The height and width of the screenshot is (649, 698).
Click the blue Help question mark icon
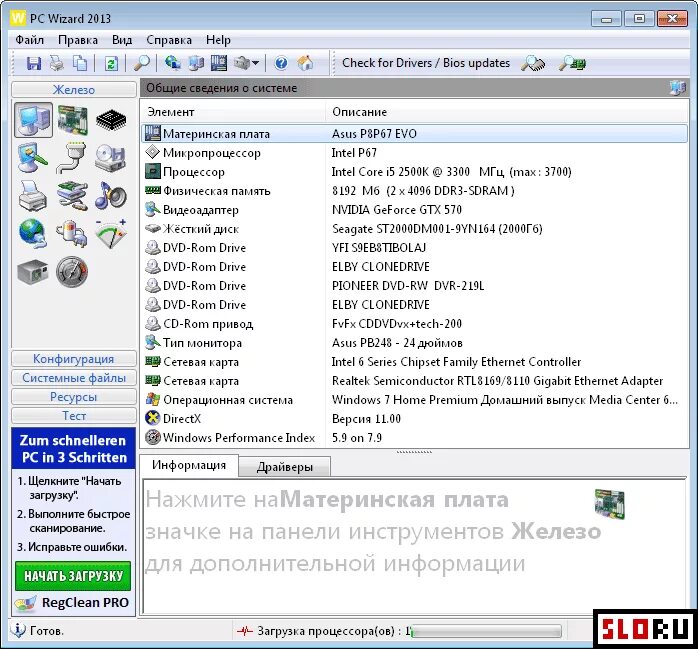click(x=281, y=63)
